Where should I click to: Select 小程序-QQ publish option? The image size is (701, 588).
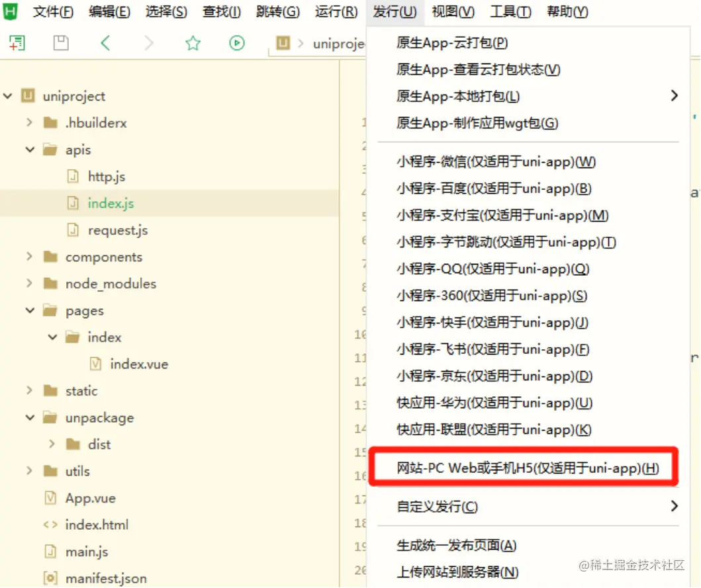pyautogui.click(x=528, y=269)
